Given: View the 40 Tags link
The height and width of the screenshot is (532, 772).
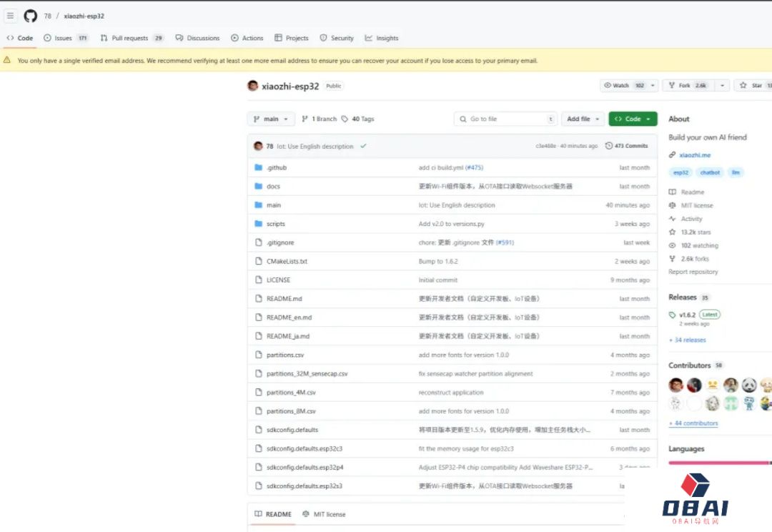Looking at the screenshot, I should (x=358, y=119).
